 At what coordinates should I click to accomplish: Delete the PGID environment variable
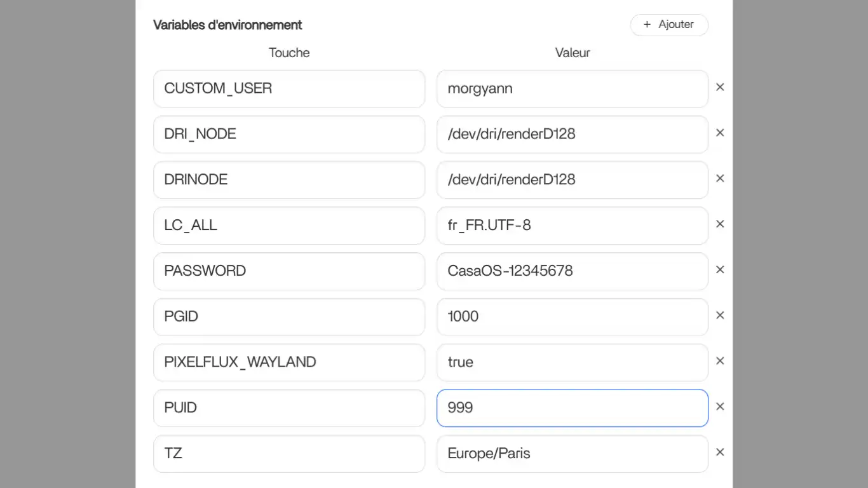(720, 316)
